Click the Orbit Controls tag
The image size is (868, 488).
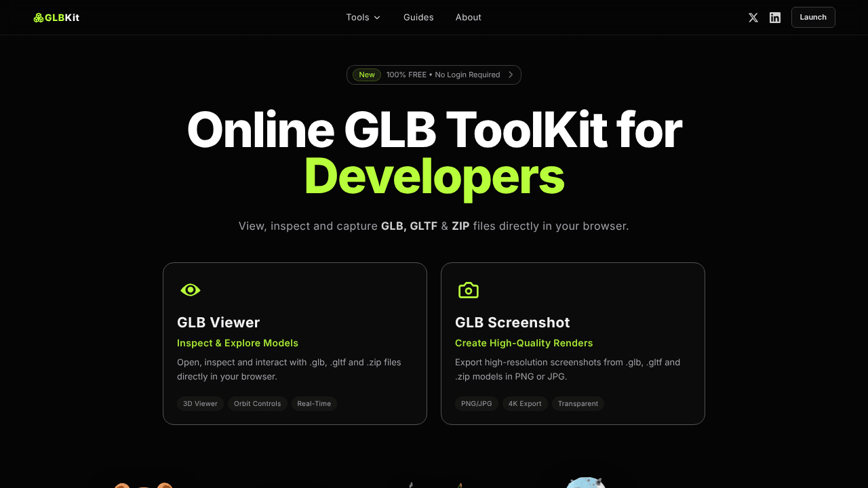pyautogui.click(x=258, y=404)
